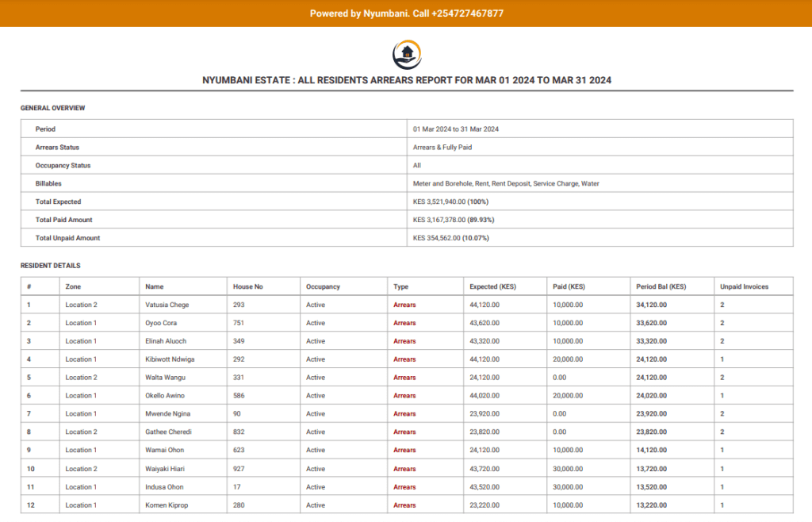Click the Nyumbani house logo icon
Viewport: 812px width, 522px height.
tap(406, 55)
